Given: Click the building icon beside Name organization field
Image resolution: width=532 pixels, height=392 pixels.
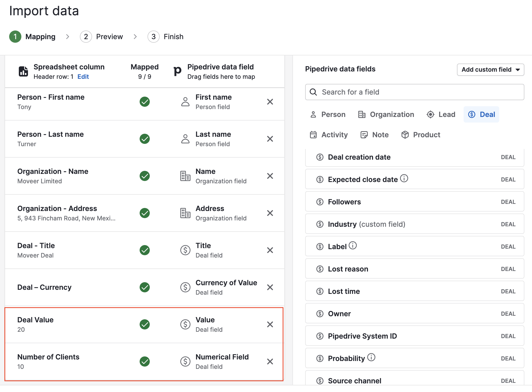Looking at the screenshot, I should tap(185, 176).
